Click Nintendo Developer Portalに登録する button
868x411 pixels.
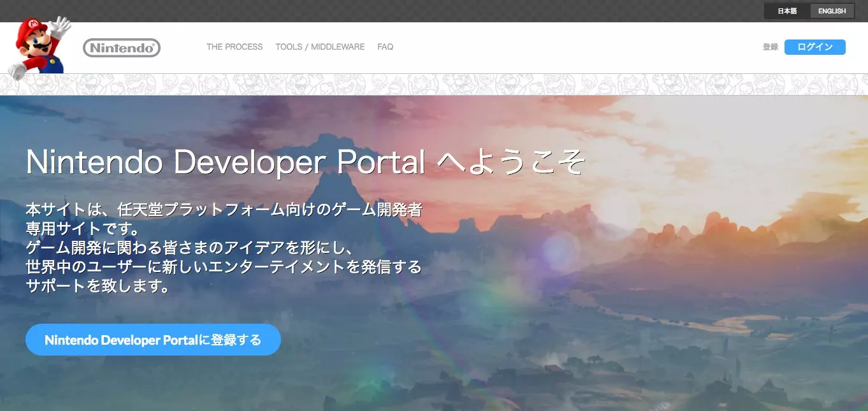pyautogui.click(x=153, y=340)
